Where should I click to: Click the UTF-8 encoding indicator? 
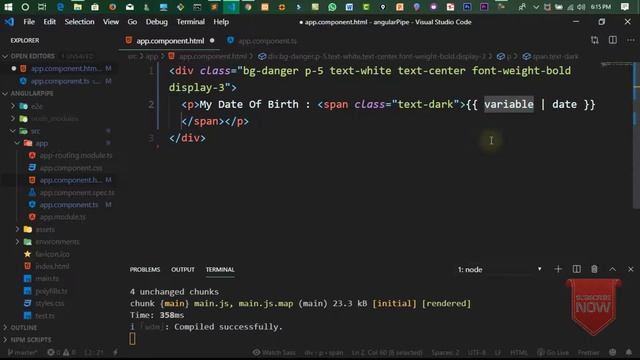point(477,352)
